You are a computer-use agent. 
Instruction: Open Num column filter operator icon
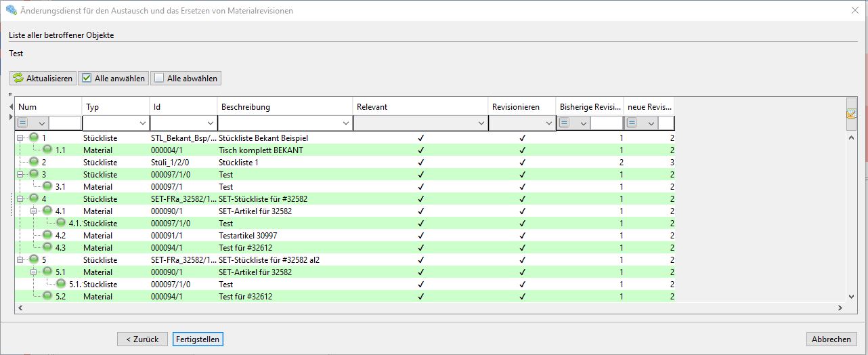[x=23, y=123]
